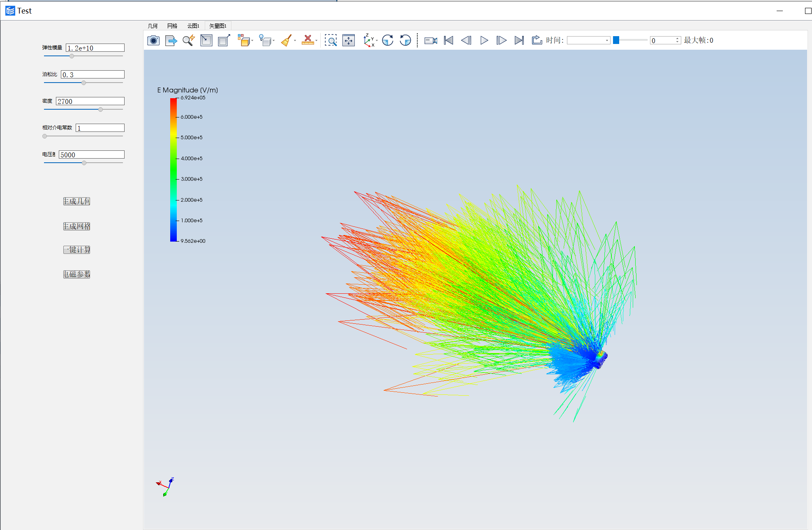Click the E Magnitude color legend bar

point(174,170)
